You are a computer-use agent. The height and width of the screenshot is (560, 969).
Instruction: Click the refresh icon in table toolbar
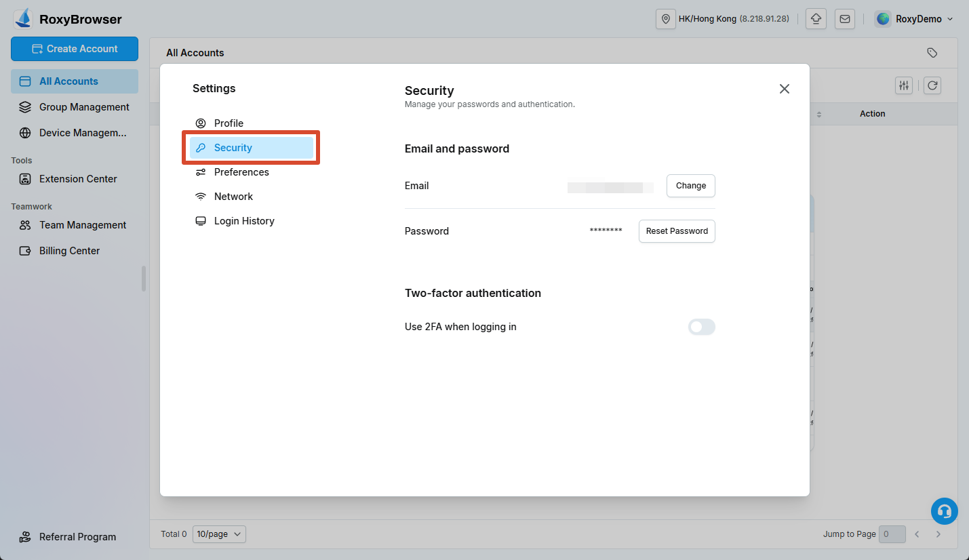[932, 85]
